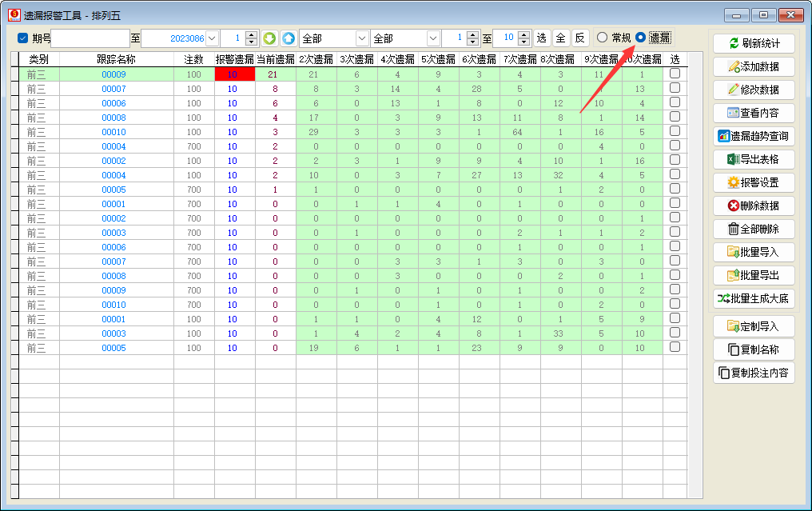This screenshot has height=511, width=812.
Task: Check the selection box for row 00009
Action: [x=675, y=74]
